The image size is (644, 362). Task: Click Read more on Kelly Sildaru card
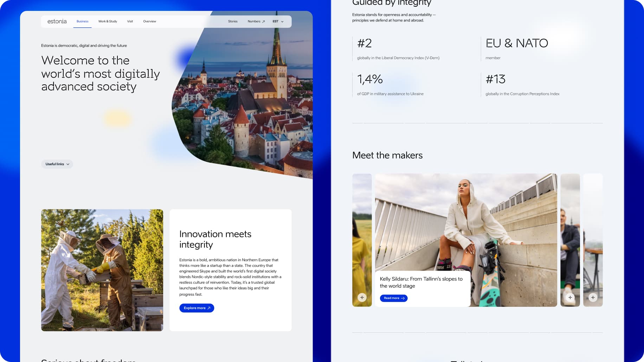pos(393,298)
